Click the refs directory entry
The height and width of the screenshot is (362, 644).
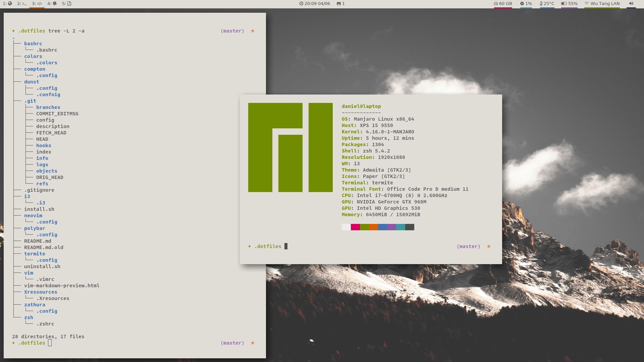(42, 184)
